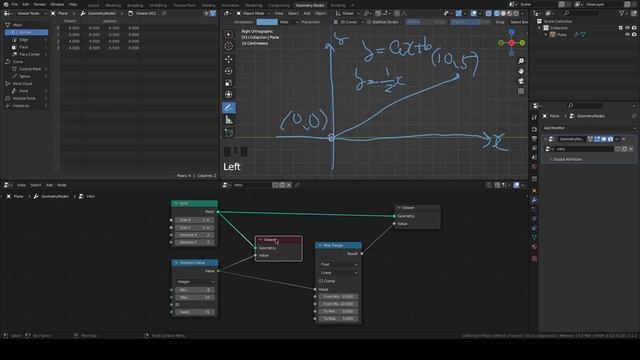Click intro node group name field in modifier

[x=584, y=149]
